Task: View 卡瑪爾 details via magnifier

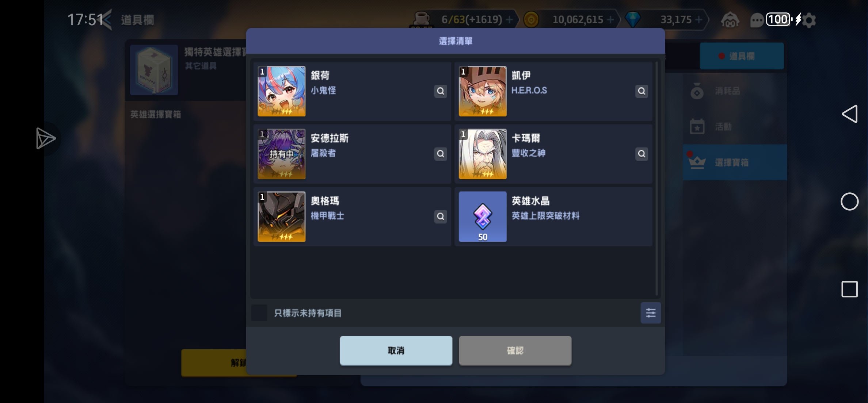Action: coord(642,154)
